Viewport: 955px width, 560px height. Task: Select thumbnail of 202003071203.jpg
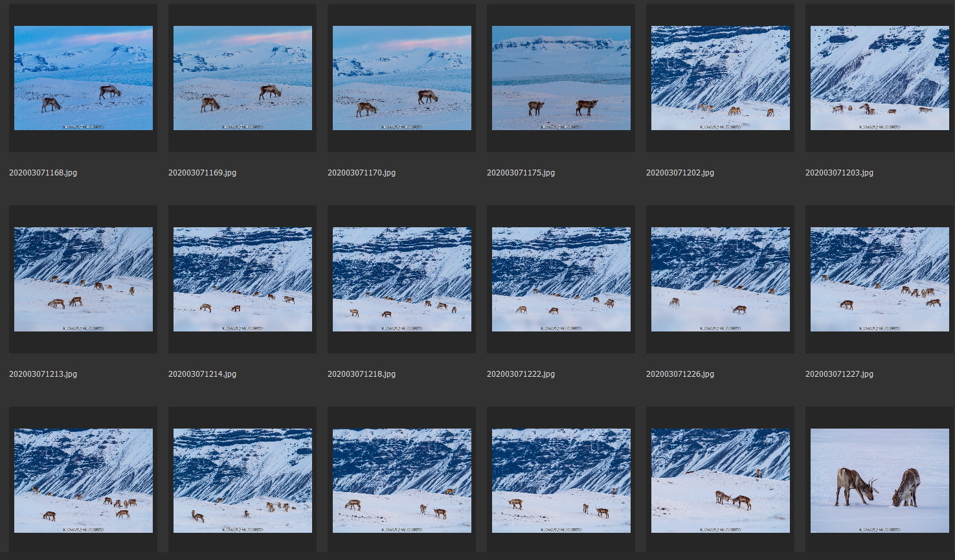click(x=880, y=78)
